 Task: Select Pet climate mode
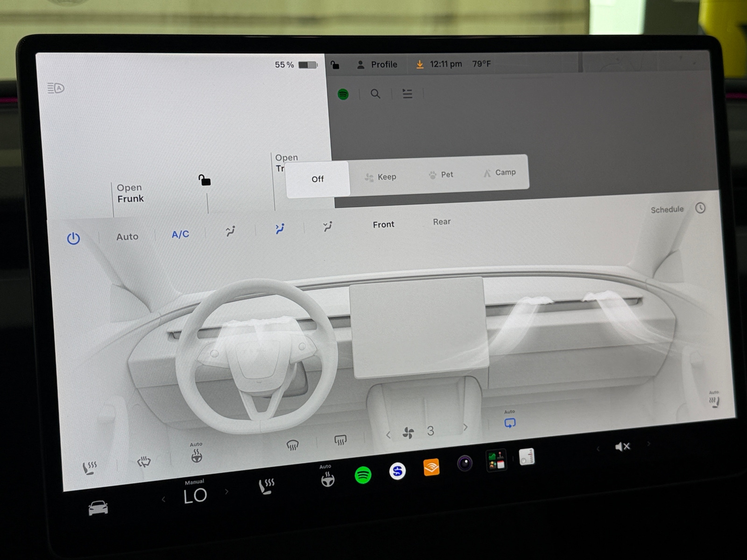441,175
